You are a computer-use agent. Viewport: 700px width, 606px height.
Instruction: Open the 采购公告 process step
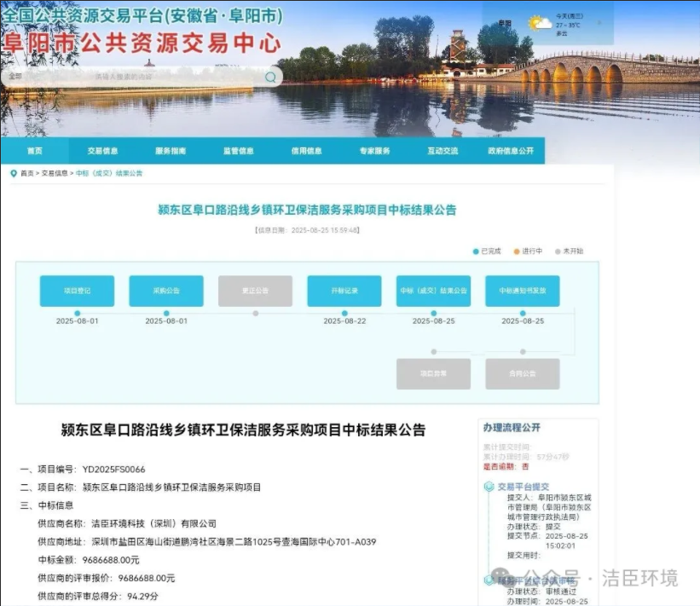click(x=166, y=291)
